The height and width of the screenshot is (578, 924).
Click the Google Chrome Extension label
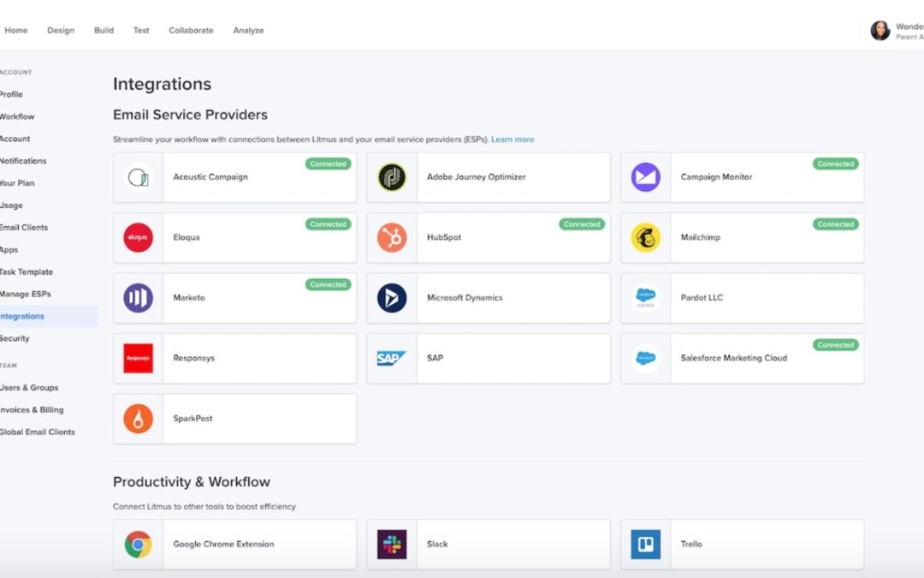point(223,545)
